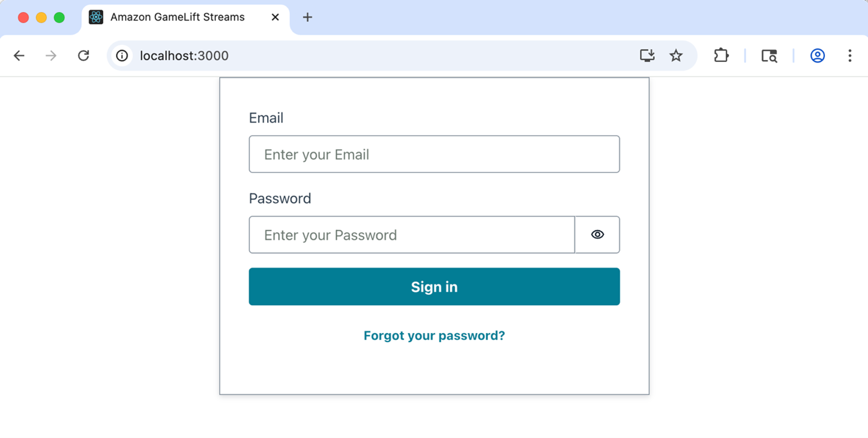Open the Forgot your password link
This screenshot has width=868, height=438.
[x=434, y=335]
